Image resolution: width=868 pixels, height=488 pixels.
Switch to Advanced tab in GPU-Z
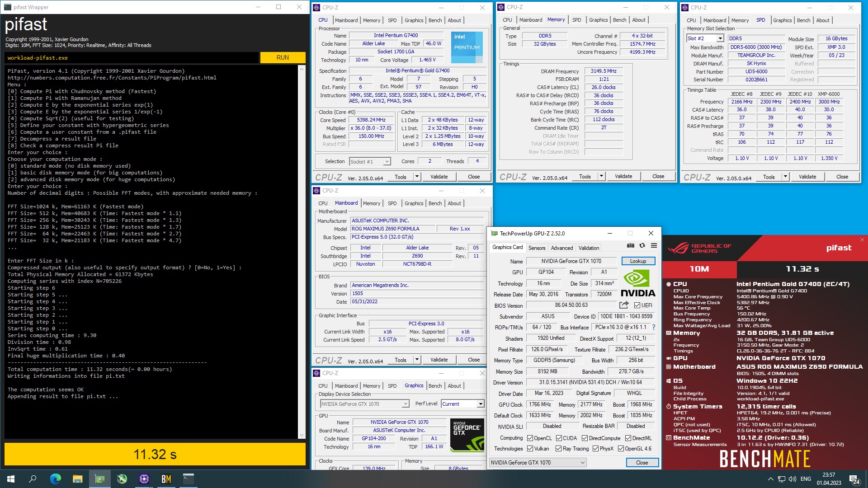562,248
